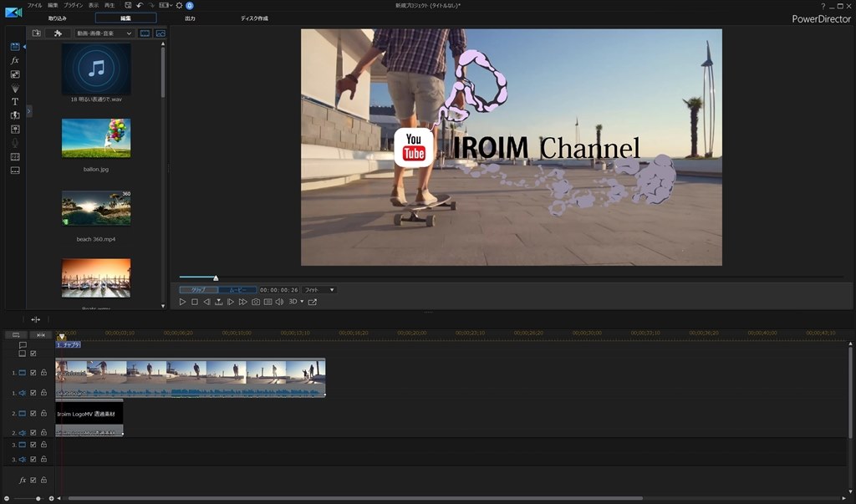Start playback with the Play button
The image size is (856, 504).
click(182, 302)
